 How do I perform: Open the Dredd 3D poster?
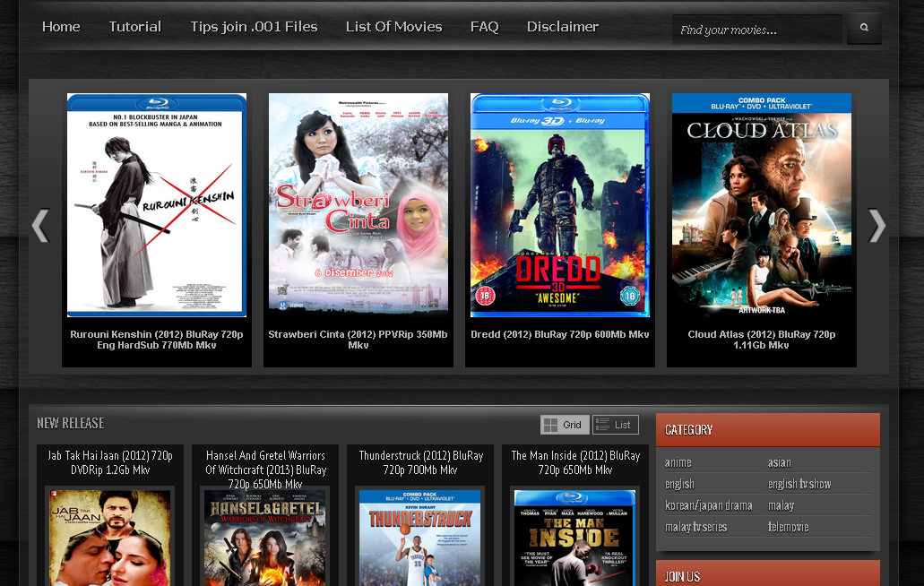tap(560, 205)
